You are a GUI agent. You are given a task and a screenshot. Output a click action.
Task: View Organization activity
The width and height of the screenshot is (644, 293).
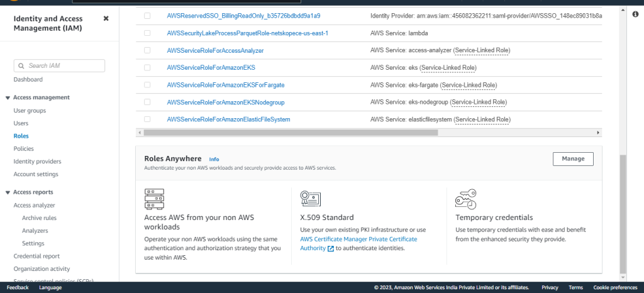(x=42, y=268)
